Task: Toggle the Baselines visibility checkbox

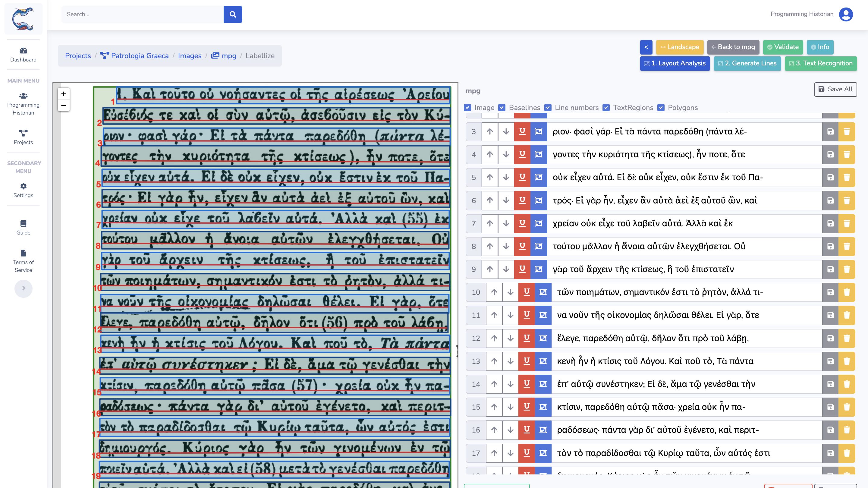Action: [x=502, y=108]
